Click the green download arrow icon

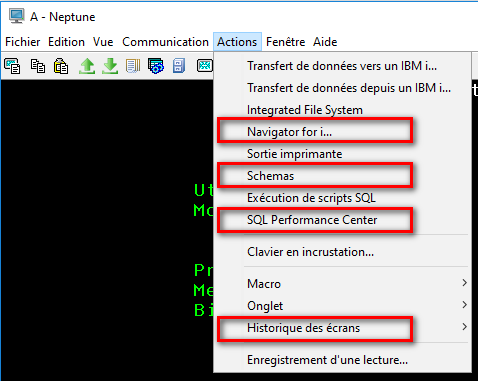click(x=110, y=66)
